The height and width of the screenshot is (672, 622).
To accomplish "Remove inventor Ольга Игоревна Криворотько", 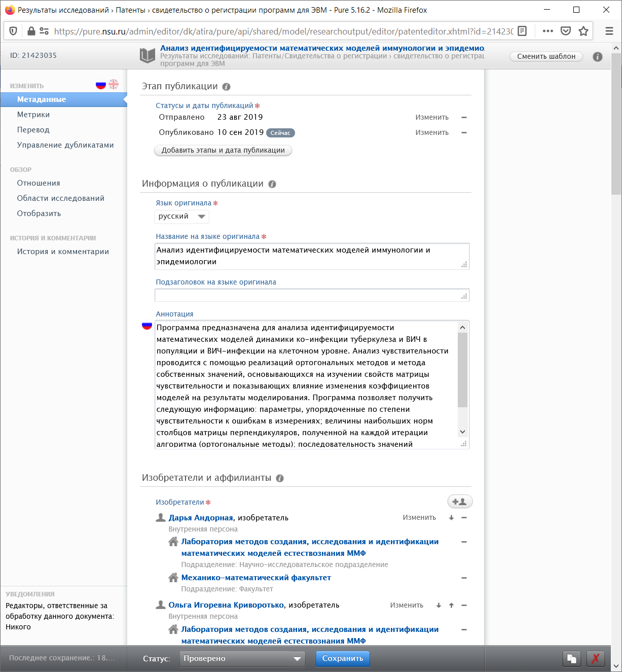I will coord(464,605).
